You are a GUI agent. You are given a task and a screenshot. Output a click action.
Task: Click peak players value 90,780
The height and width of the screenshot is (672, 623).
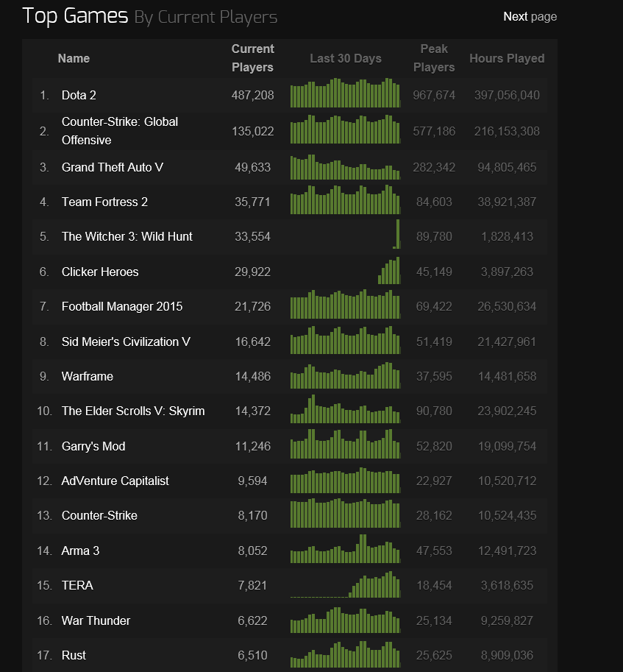[434, 411]
